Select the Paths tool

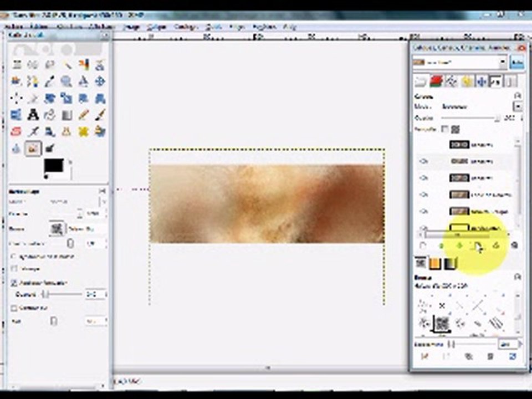pyautogui.click(x=33, y=81)
